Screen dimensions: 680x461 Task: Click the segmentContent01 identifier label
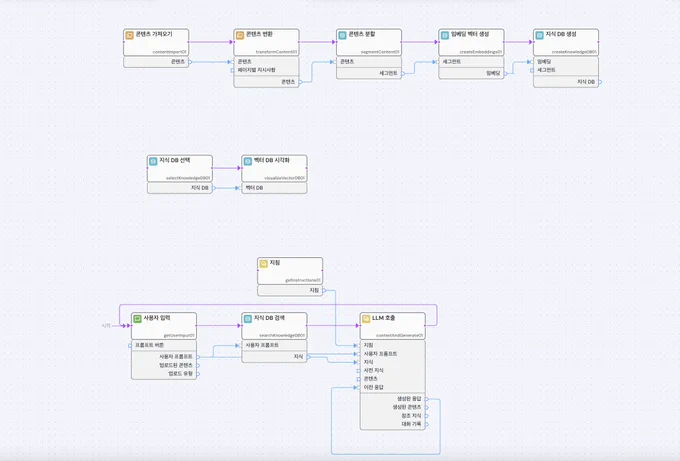click(380, 52)
